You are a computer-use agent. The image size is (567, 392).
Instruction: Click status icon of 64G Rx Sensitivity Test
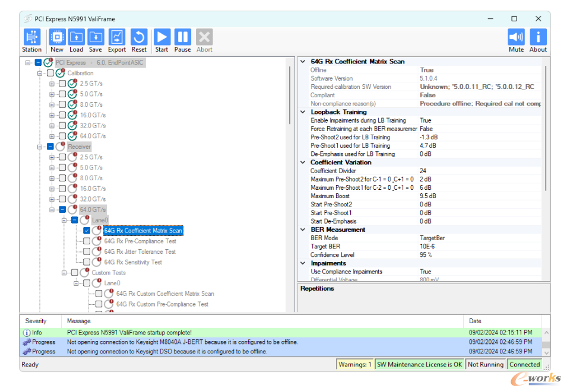97,262
